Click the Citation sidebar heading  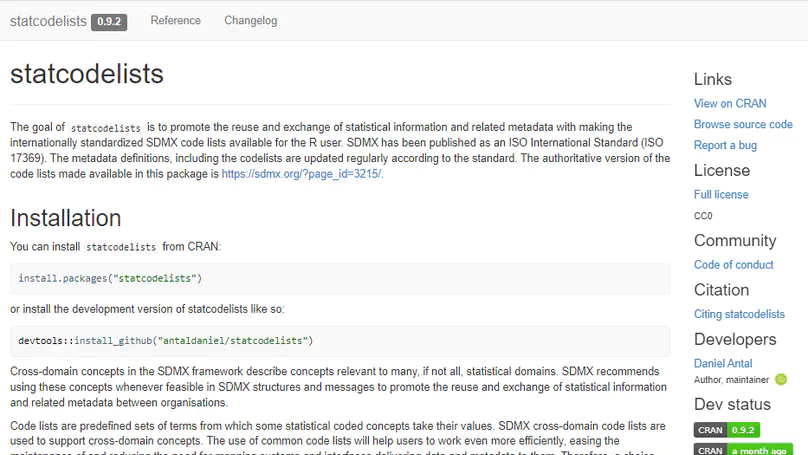pos(721,290)
